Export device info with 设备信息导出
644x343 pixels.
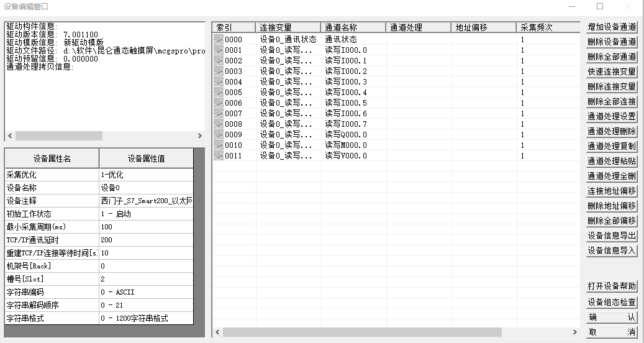tap(612, 236)
